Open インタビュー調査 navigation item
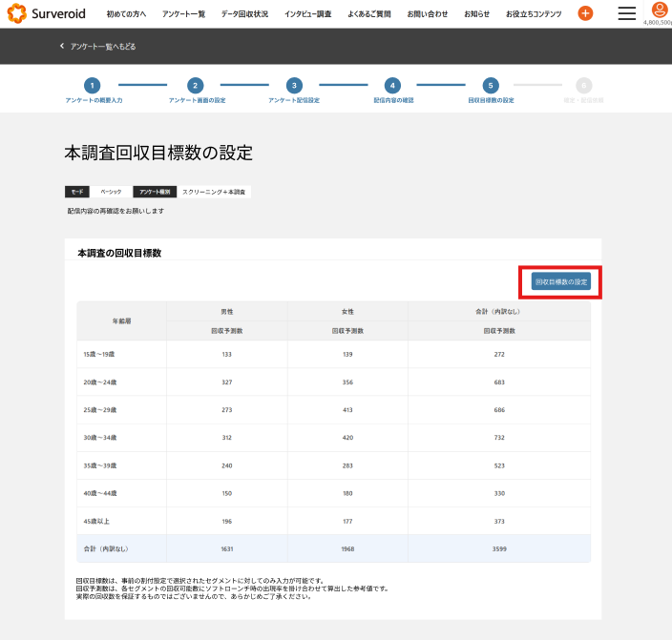The width and height of the screenshot is (672, 640). click(x=307, y=14)
